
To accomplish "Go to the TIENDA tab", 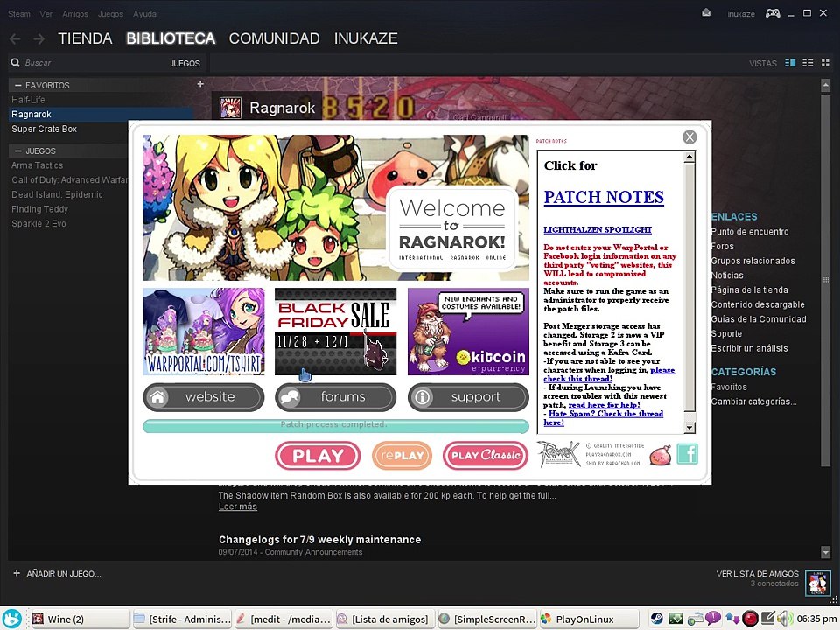I will click(x=85, y=38).
